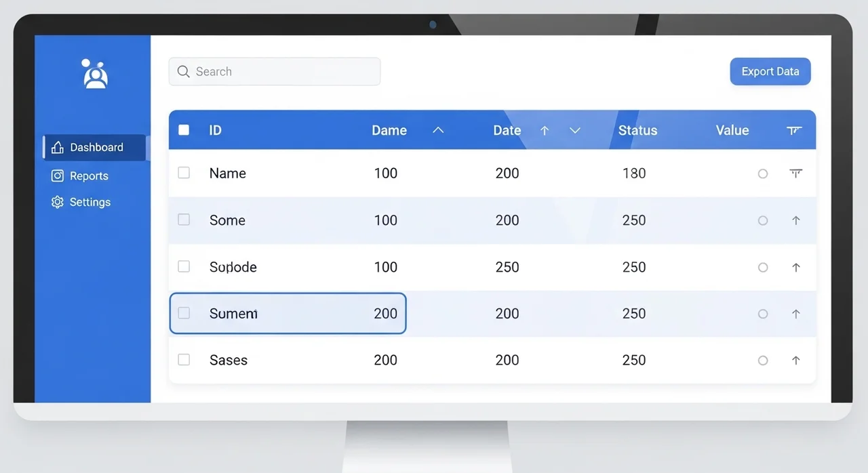
Task: Click the up arrow in the Some row
Action: coord(796,220)
